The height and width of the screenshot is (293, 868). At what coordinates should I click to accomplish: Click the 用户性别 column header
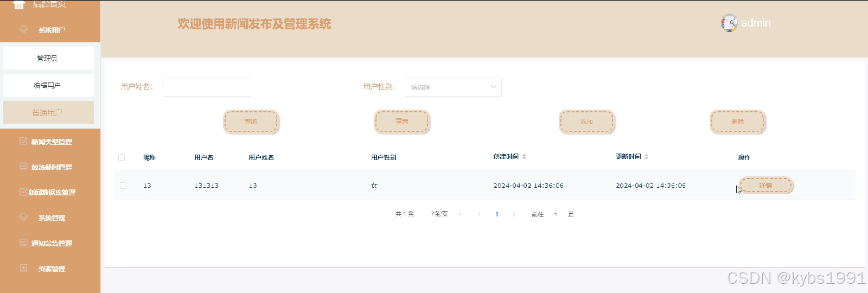[x=384, y=157]
